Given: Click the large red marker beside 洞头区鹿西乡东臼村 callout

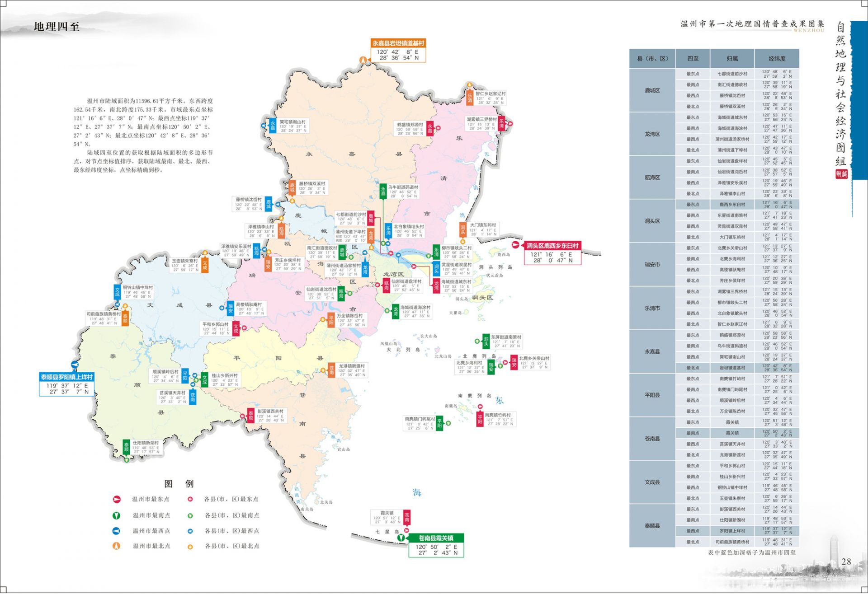Looking at the screenshot, I should [x=515, y=245].
